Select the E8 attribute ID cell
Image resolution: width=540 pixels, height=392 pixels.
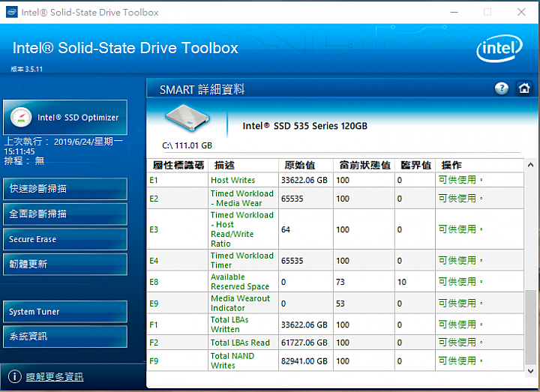(178, 282)
